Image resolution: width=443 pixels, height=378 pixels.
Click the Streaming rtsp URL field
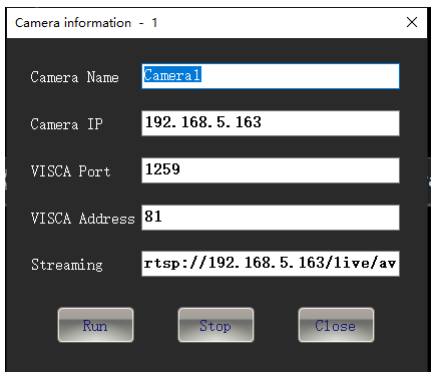[x=270, y=264]
